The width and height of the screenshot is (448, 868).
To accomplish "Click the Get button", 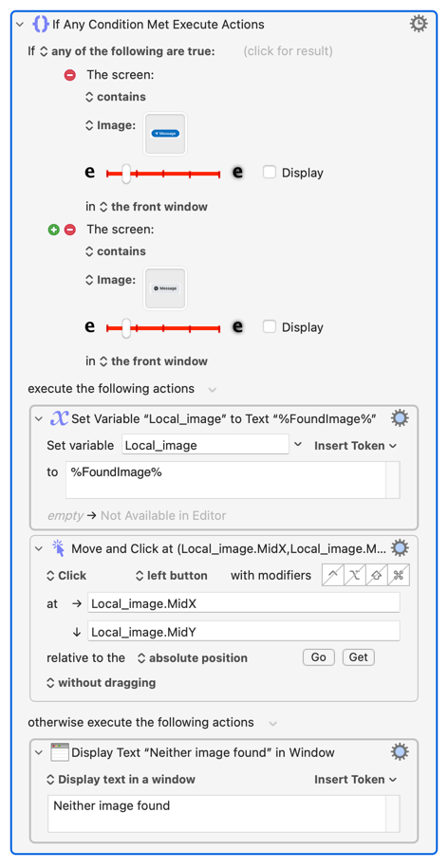I will (x=359, y=657).
